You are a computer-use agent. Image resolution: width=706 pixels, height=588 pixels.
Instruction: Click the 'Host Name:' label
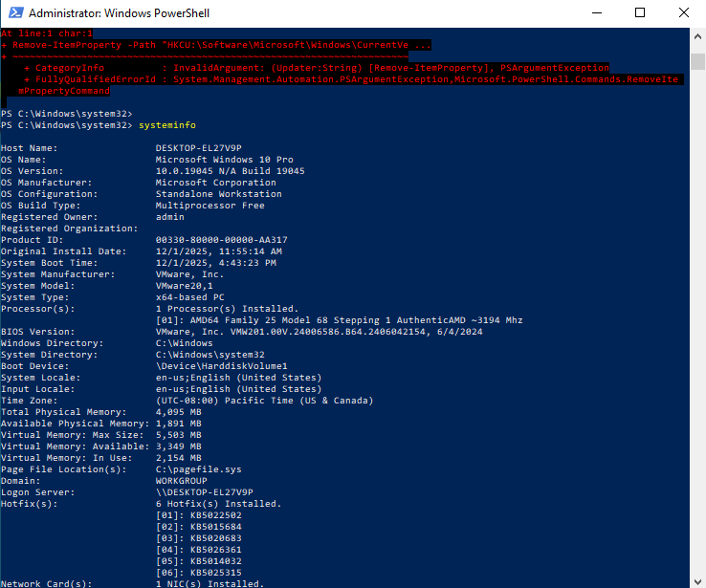coord(30,148)
